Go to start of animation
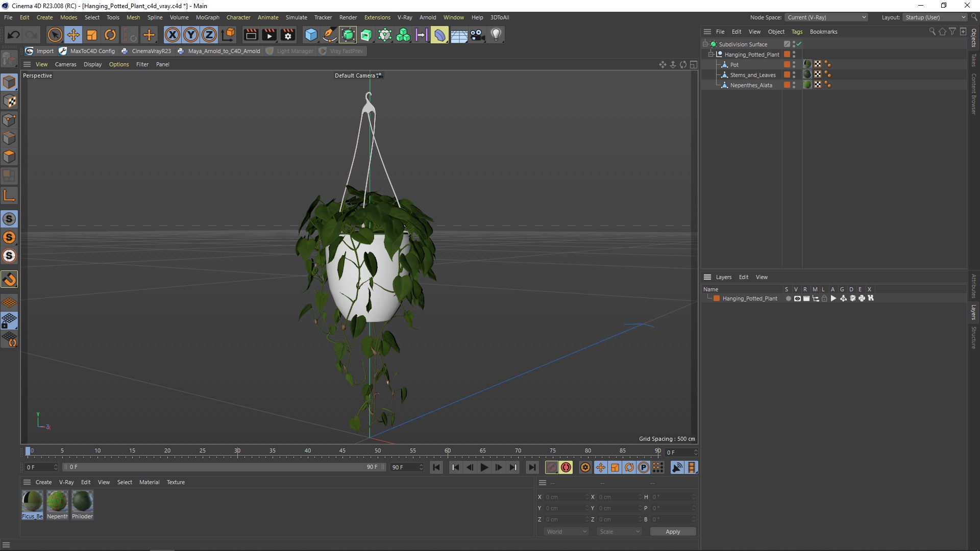Image resolution: width=980 pixels, height=551 pixels. click(436, 467)
